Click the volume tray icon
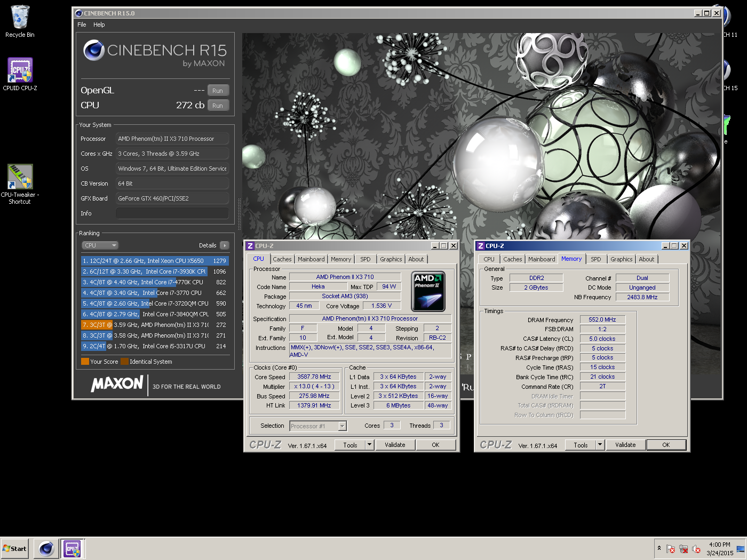The height and width of the screenshot is (560, 747). tap(696, 549)
